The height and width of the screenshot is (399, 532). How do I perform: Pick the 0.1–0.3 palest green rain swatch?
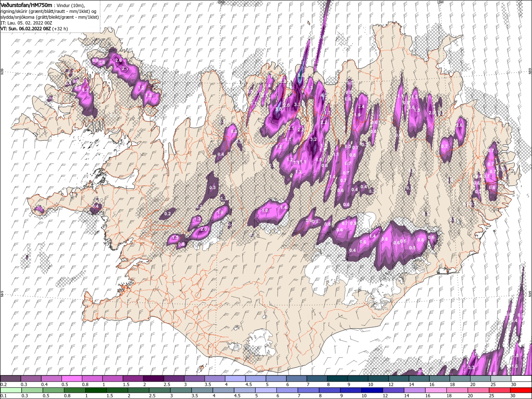pyautogui.click(x=11, y=390)
